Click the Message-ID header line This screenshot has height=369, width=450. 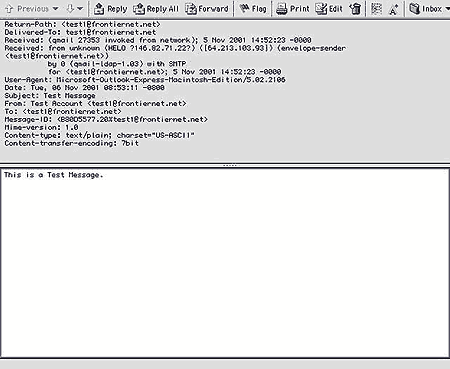[106, 119]
